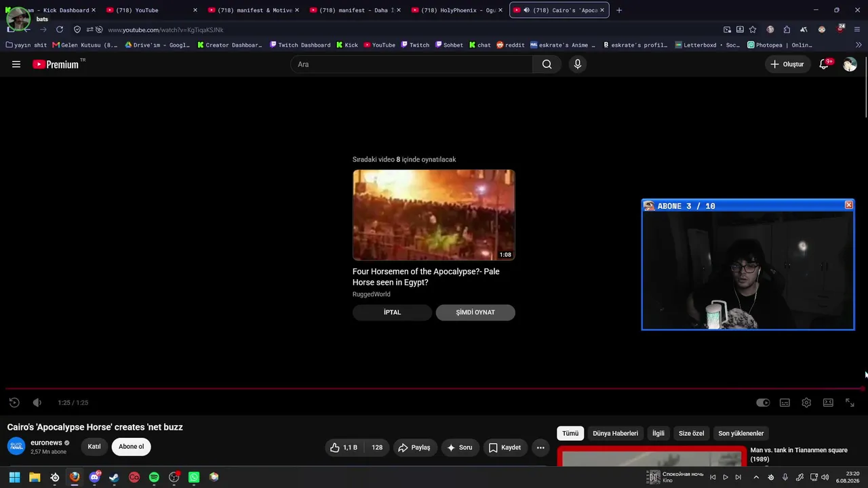Image resolution: width=868 pixels, height=488 pixels.
Task: Switch the player to theater mode
Action: tap(828, 403)
